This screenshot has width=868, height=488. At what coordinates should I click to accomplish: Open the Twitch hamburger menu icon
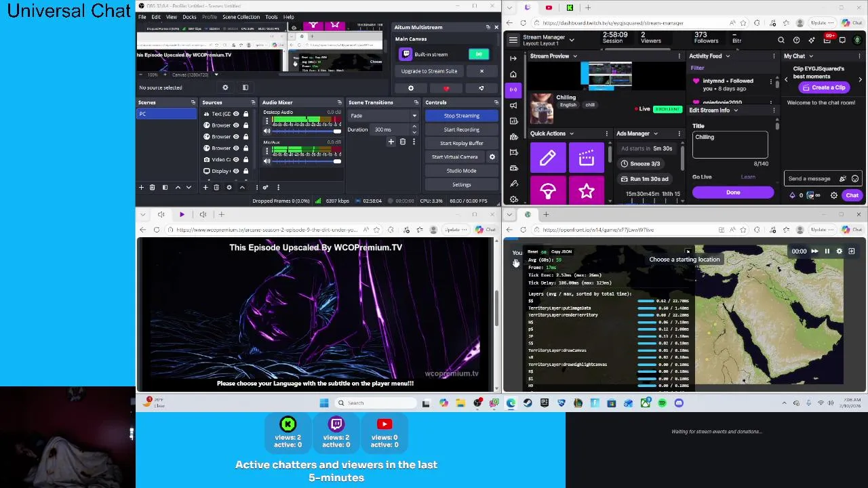click(x=513, y=40)
